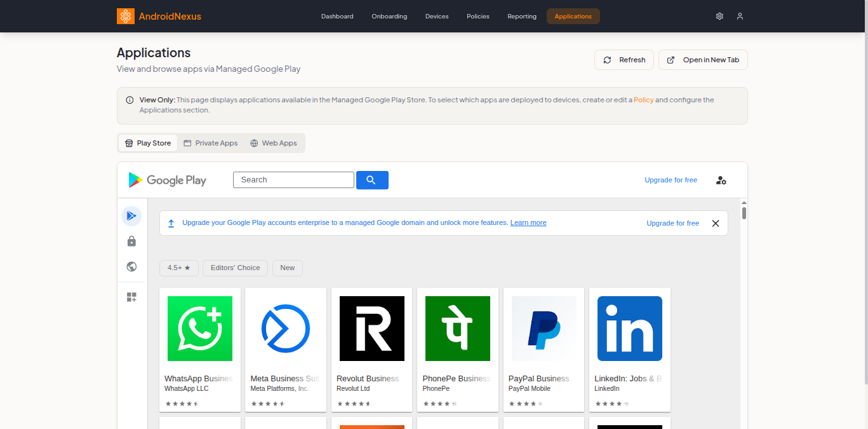Go to the Dashboard menu item
The image size is (868, 429).
click(x=337, y=16)
